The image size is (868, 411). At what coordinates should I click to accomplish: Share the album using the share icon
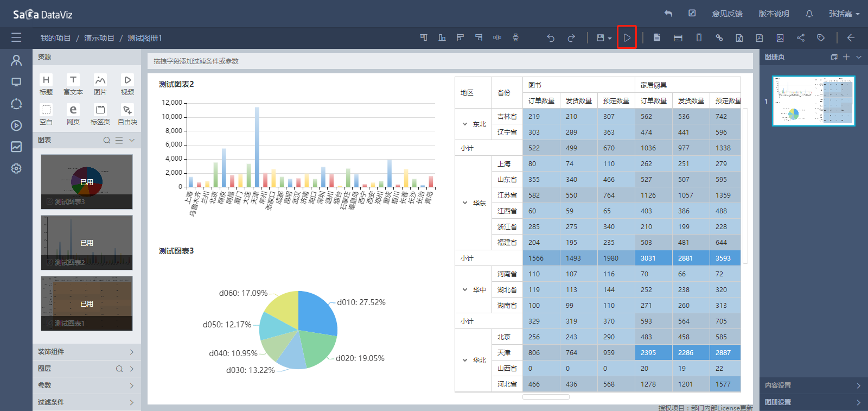[801, 37]
